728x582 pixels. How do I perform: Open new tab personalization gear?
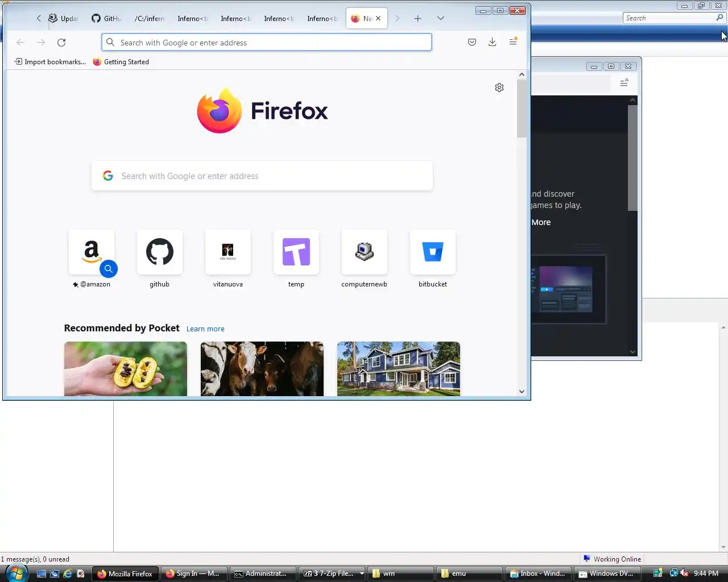click(499, 88)
